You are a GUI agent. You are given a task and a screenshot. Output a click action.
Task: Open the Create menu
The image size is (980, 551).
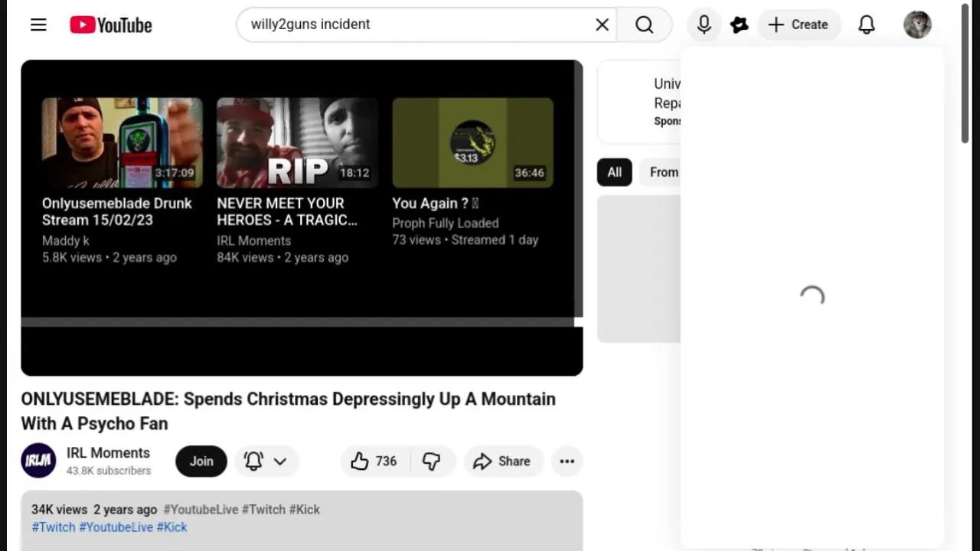799,24
